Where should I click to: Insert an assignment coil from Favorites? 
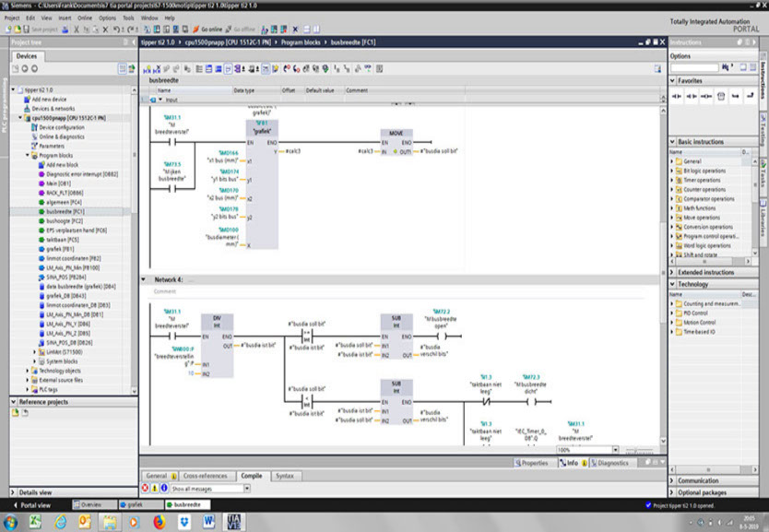click(x=706, y=96)
